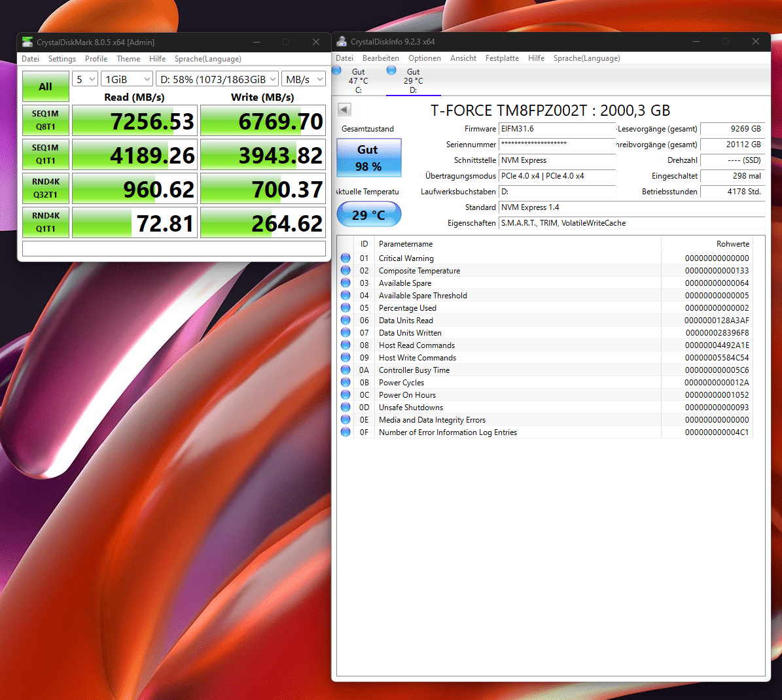This screenshot has height=700, width=782.
Task: Click status orb of Host Write Commands row
Action: [346, 357]
